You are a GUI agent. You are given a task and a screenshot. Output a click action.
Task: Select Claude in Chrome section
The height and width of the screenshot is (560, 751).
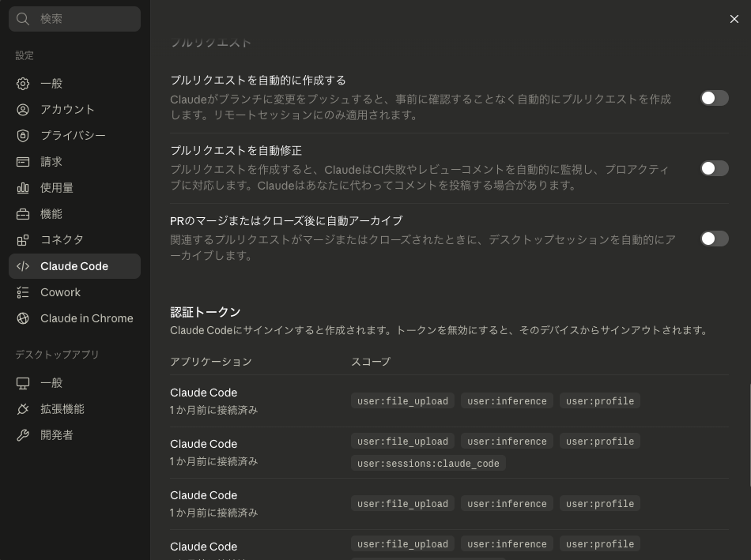[x=75, y=318]
